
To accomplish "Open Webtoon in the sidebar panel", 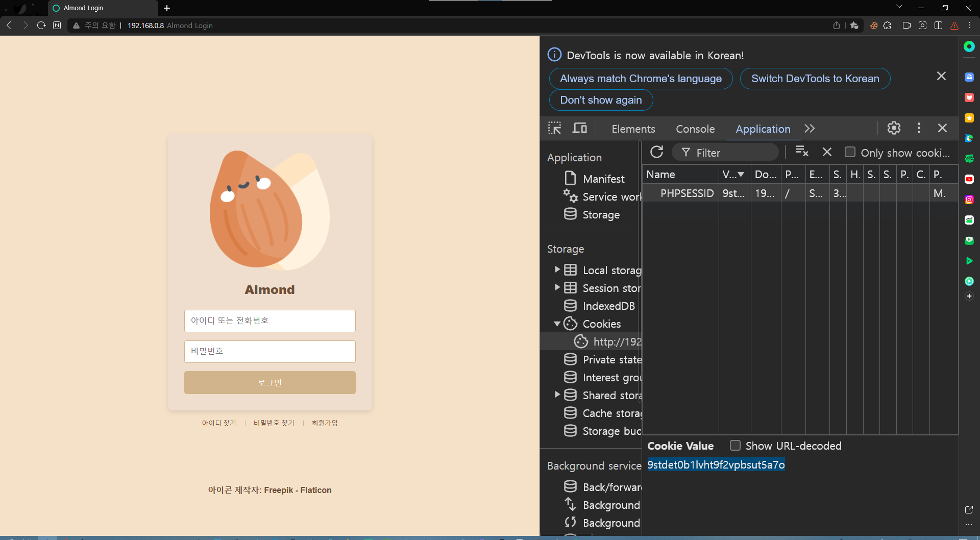I will tap(969, 159).
